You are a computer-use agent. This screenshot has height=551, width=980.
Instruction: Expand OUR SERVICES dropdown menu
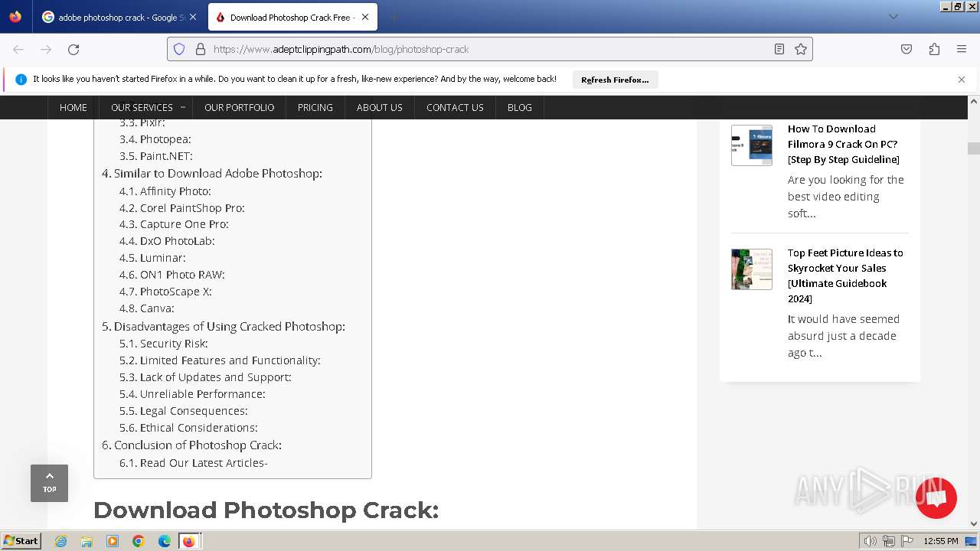pos(147,107)
